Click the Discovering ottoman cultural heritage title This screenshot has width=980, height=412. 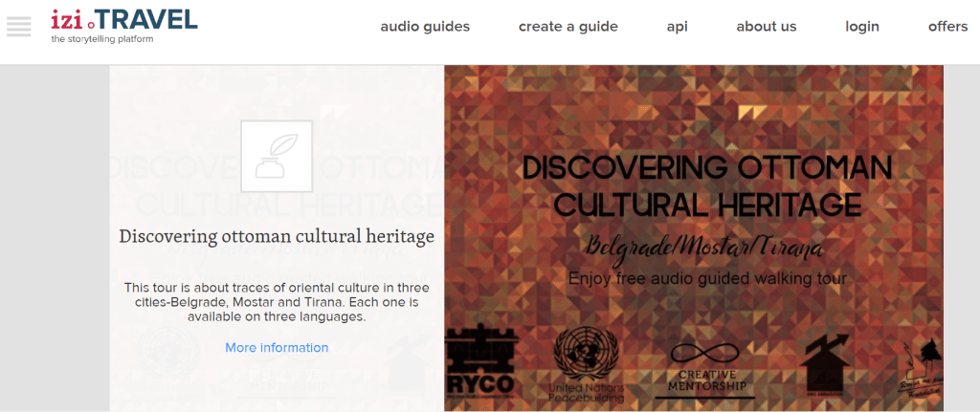point(277,237)
